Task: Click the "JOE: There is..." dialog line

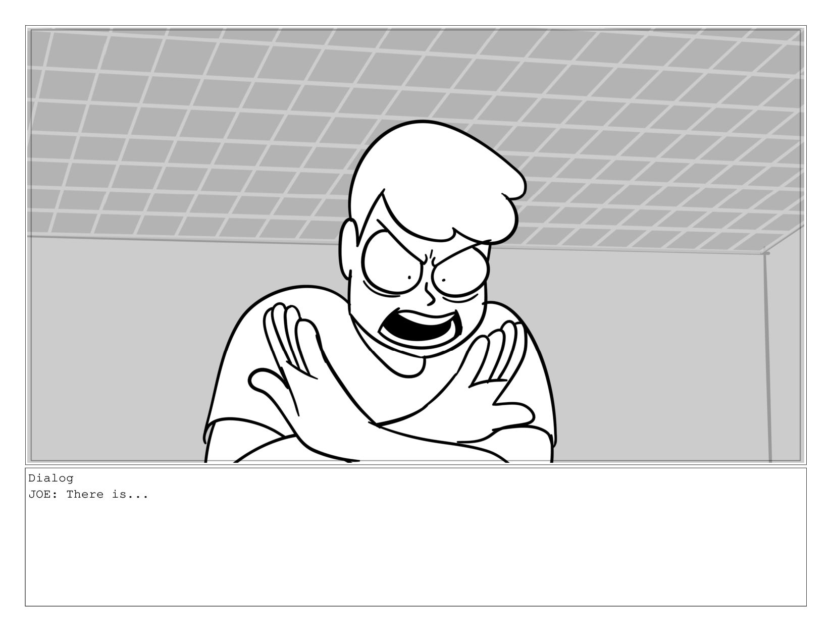Action: click(x=88, y=495)
